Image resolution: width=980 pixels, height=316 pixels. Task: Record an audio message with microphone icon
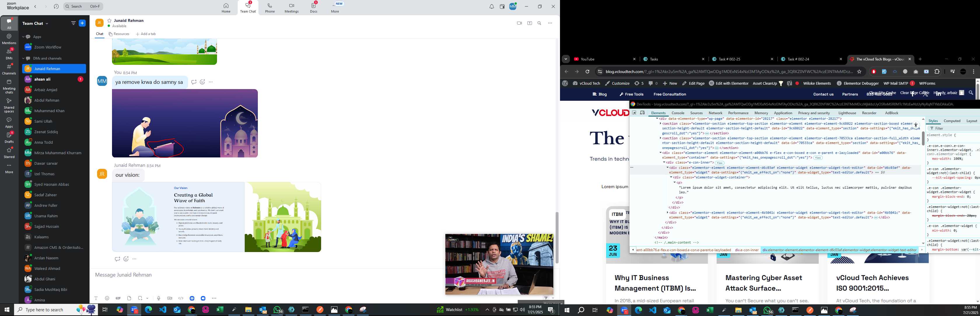pyautogui.click(x=159, y=298)
